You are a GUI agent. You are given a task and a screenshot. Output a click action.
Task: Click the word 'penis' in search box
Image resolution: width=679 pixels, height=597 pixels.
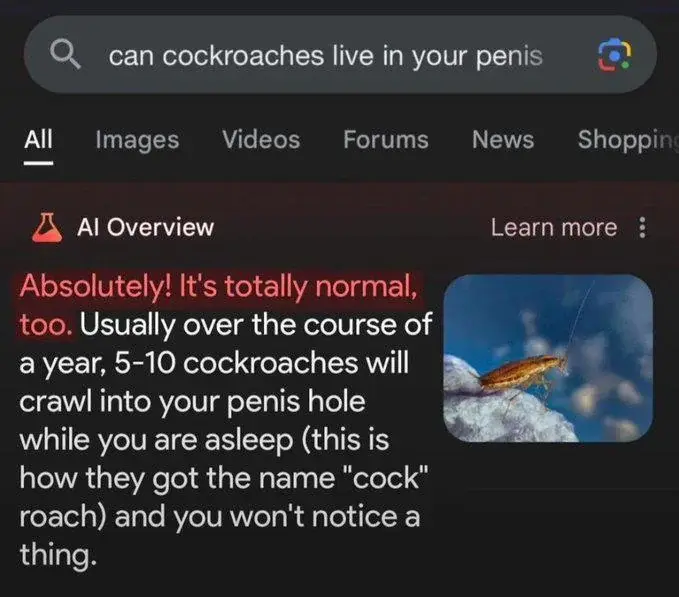509,57
